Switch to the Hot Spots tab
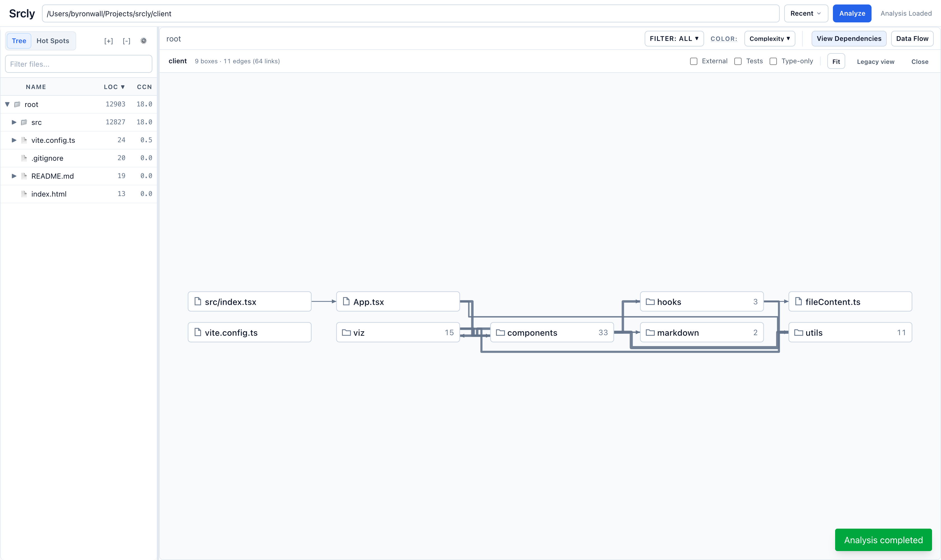The width and height of the screenshot is (941, 560). pyautogui.click(x=53, y=41)
